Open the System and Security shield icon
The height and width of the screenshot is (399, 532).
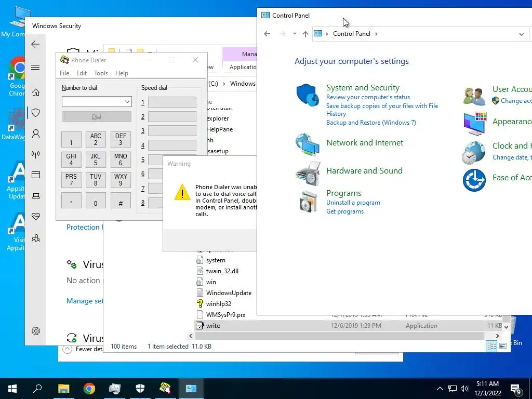[308, 95]
